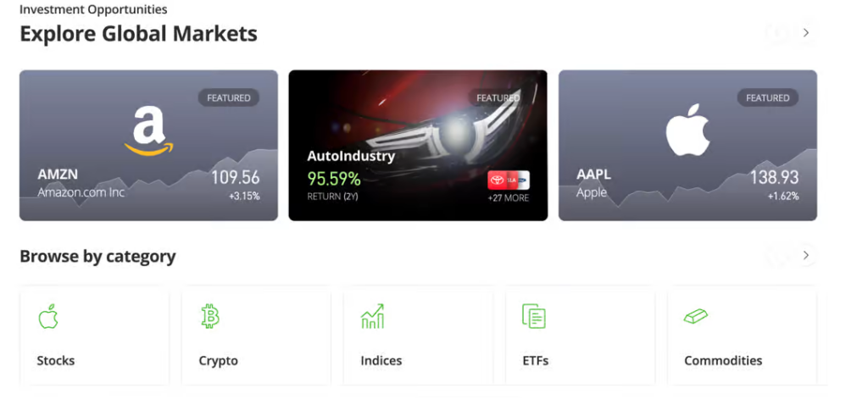Click the car brand logos on AutoIndustry
The width and height of the screenshot is (868, 416).
508,180
